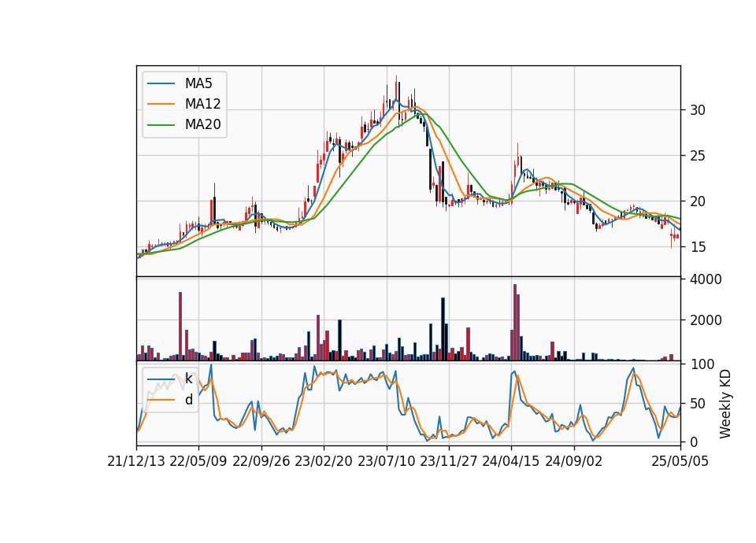Click the 22/09/26 date axis label

coord(261,461)
